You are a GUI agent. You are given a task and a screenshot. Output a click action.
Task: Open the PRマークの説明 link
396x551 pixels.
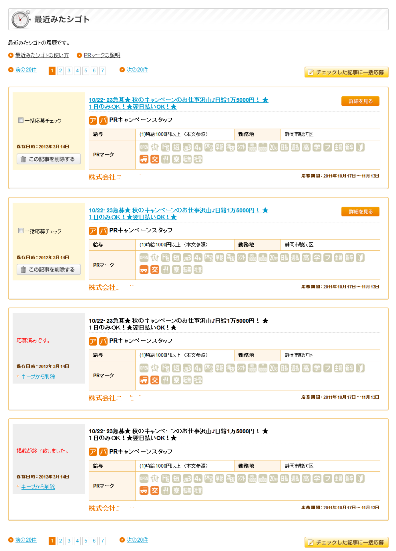click(102, 55)
